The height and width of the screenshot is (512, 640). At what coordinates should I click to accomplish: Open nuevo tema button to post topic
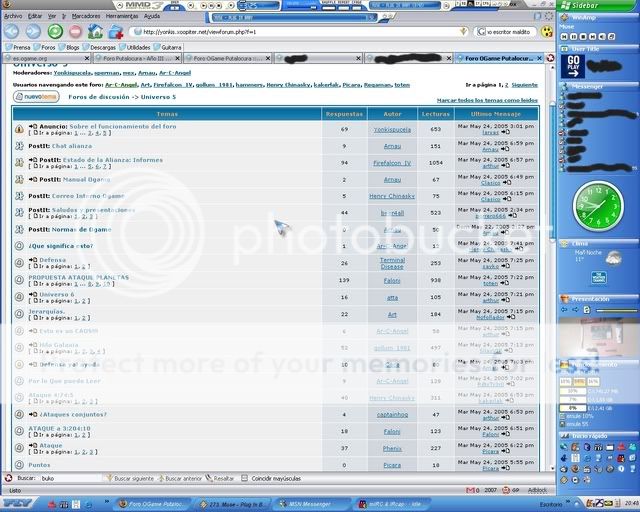pyautogui.click(x=36, y=97)
